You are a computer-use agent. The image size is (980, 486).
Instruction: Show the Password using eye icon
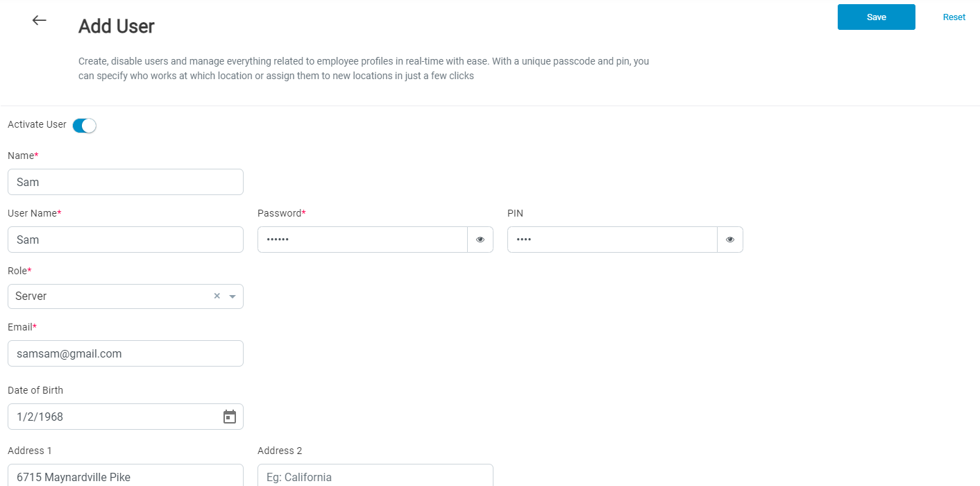[480, 240]
